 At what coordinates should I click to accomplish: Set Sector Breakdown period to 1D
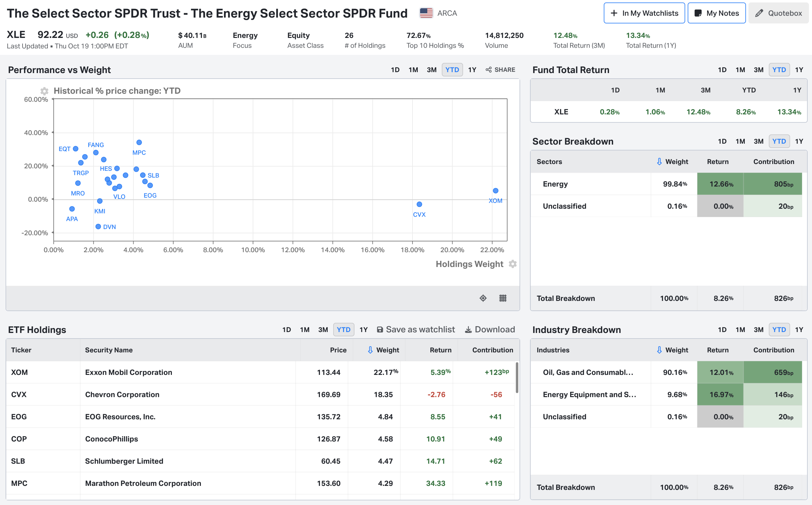click(x=722, y=141)
